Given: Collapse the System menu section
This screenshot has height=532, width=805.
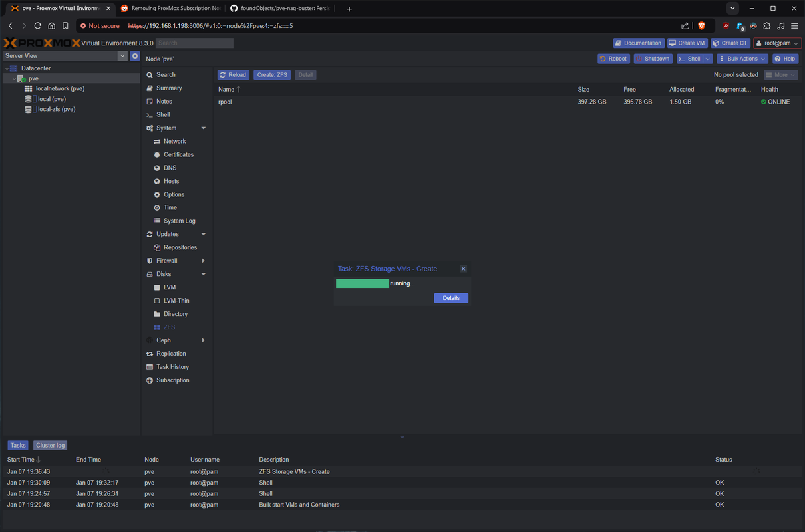Looking at the screenshot, I should point(204,128).
